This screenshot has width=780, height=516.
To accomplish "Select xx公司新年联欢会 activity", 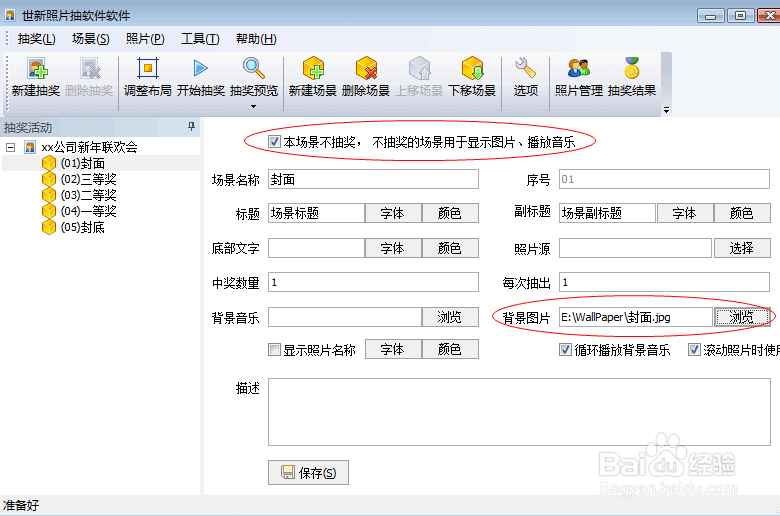I will pyautogui.click(x=89, y=147).
